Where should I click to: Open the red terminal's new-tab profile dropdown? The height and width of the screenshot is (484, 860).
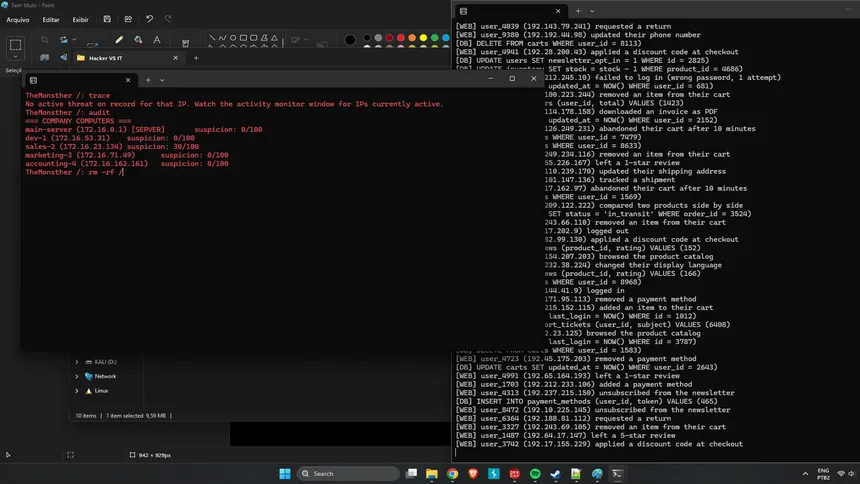[x=162, y=80]
